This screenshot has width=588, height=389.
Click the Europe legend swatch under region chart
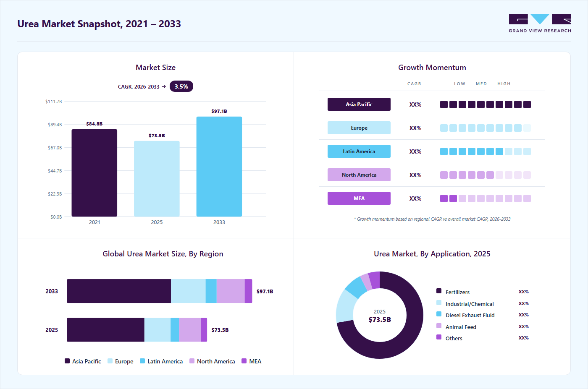coord(110,361)
